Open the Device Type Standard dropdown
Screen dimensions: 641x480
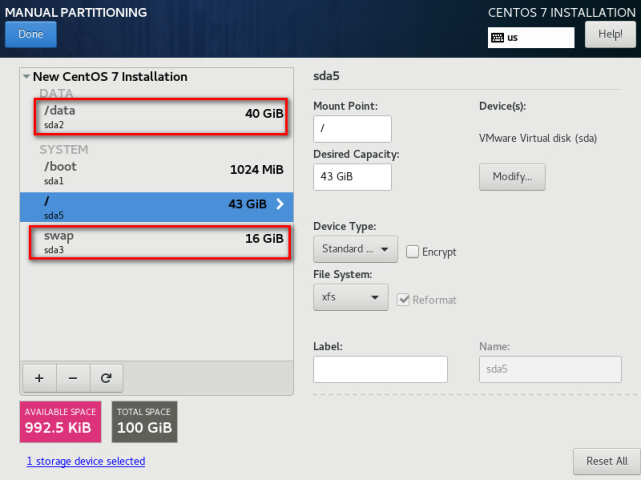click(x=355, y=249)
